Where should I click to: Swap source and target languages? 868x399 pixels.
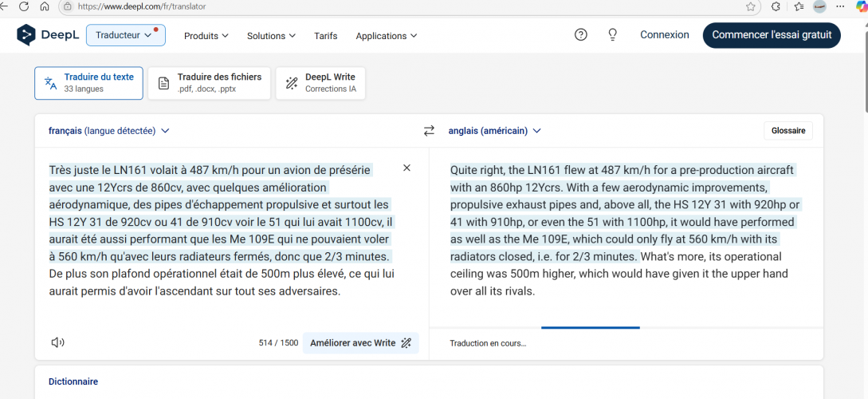429,131
